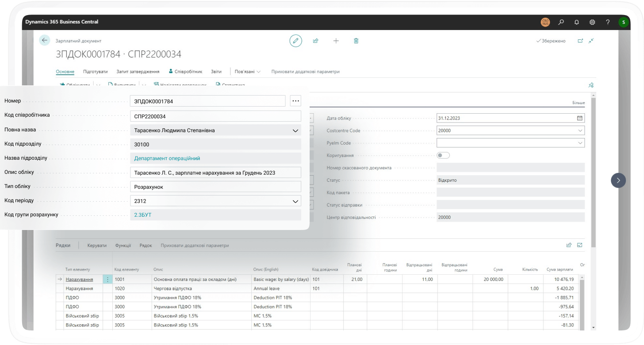Click the plus icon to create new
The image size is (644, 345).
click(336, 41)
